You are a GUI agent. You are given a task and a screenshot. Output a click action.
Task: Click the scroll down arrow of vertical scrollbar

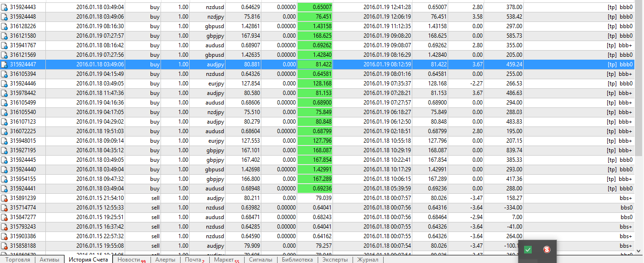(639, 251)
